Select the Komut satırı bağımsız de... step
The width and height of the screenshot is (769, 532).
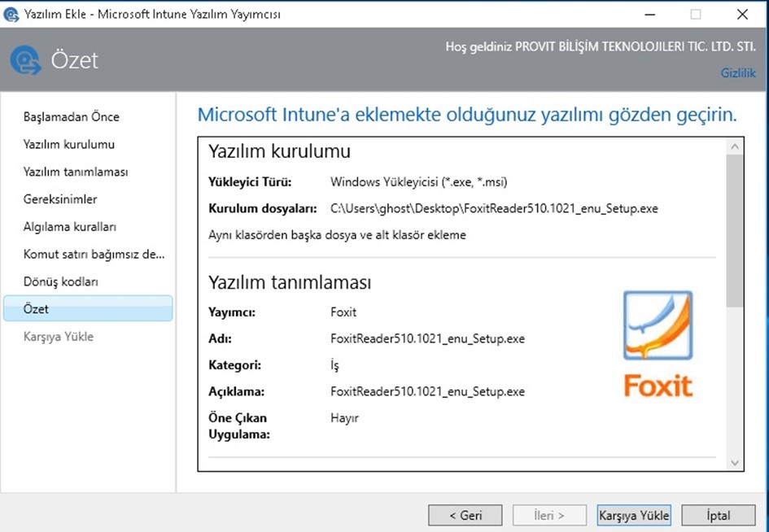(x=94, y=254)
